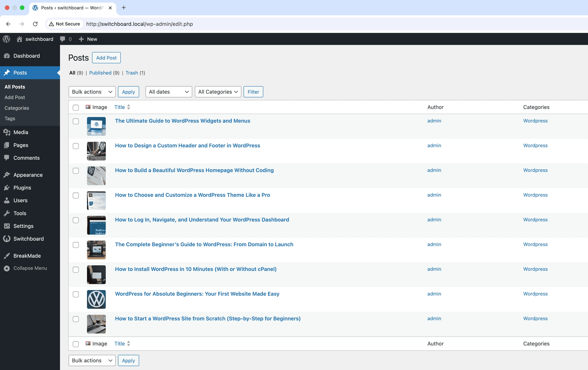Check the box for 'WordPress for Absolute Beginners' post
Screen dimensions: 588x370
(76, 294)
